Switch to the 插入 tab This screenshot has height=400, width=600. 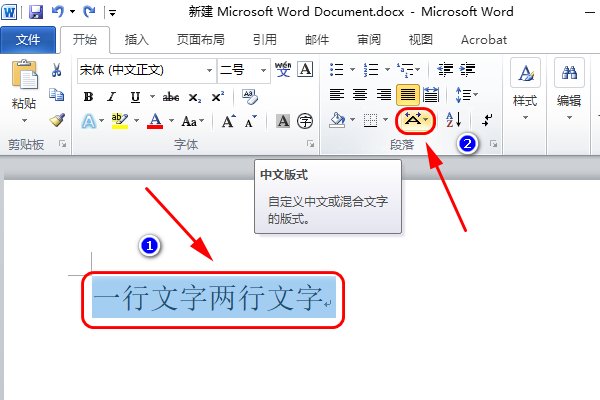pos(136,40)
